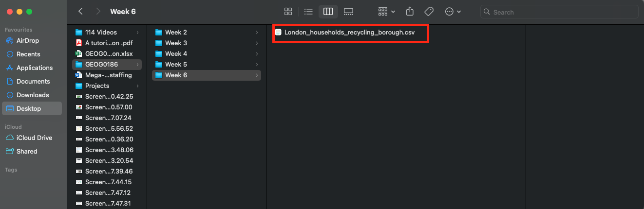Go back with the left chevron
Viewport: 644px width, 209px height.
coord(80,11)
